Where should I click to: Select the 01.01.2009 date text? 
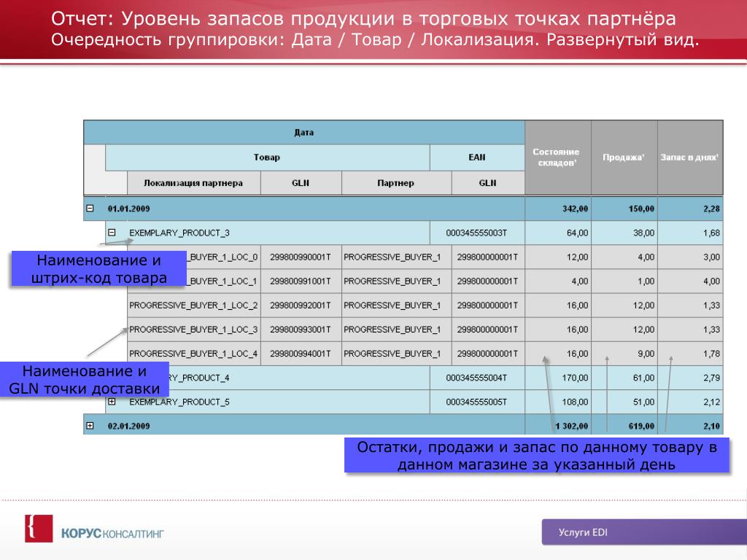click(x=128, y=209)
